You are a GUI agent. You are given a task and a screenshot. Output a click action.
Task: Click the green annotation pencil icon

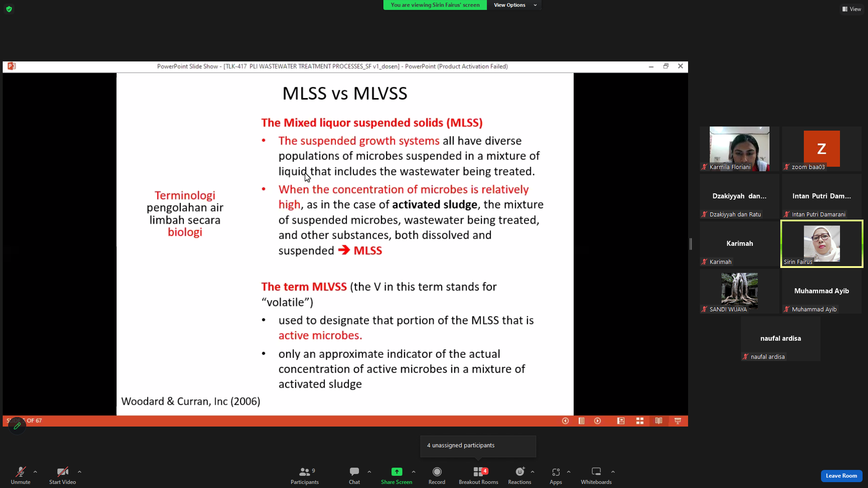point(17,426)
